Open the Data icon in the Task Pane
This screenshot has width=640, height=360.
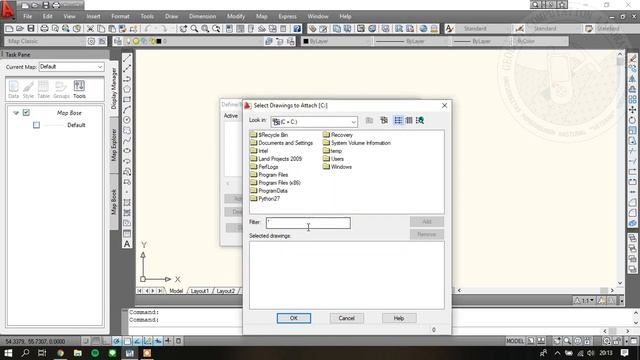click(x=13, y=89)
